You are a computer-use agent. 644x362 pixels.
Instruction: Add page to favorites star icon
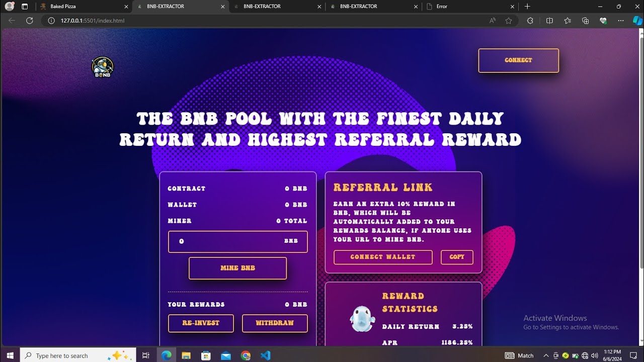(x=509, y=21)
